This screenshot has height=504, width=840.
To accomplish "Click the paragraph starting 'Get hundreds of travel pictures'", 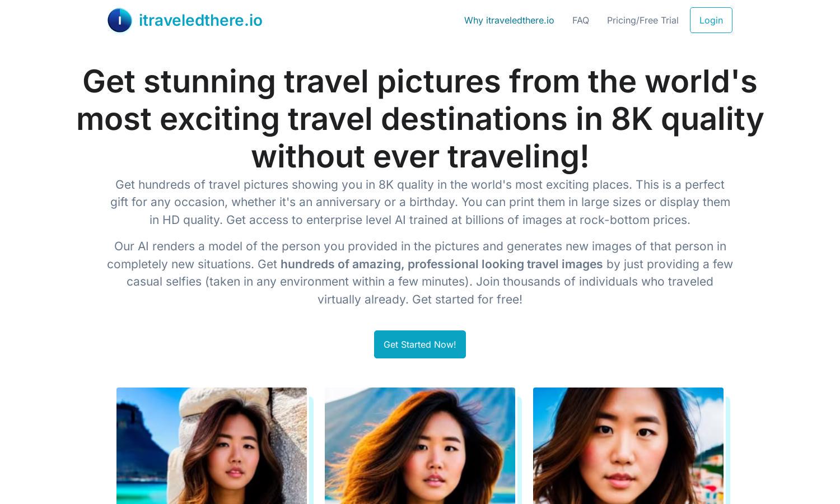I will tap(420, 202).
